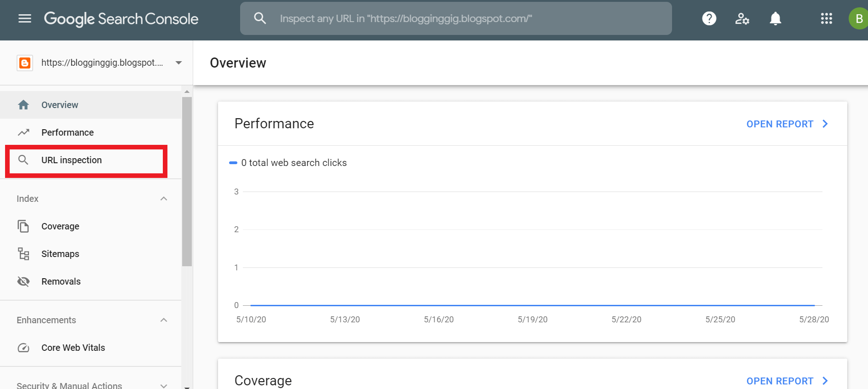Click the Coverage pages icon
The image size is (868, 389).
point(23,226)
